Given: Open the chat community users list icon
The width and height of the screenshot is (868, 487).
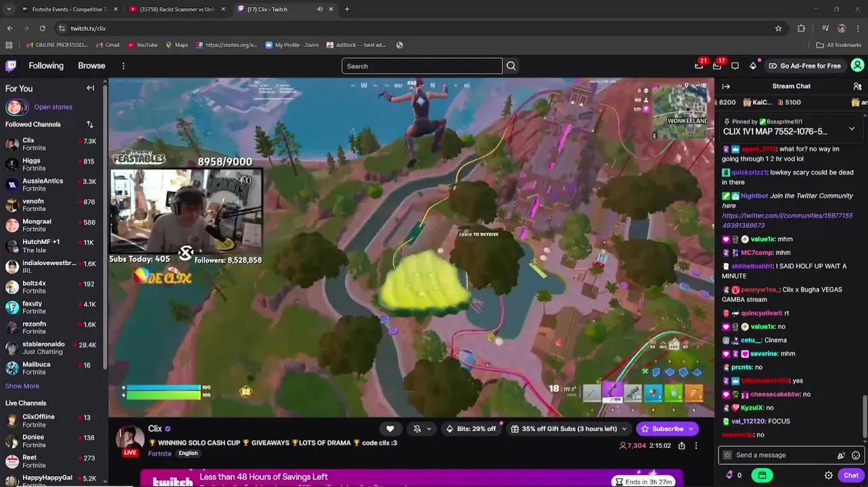Looking at the screenshot, I should pyautogui.click(x=857, y=86).
